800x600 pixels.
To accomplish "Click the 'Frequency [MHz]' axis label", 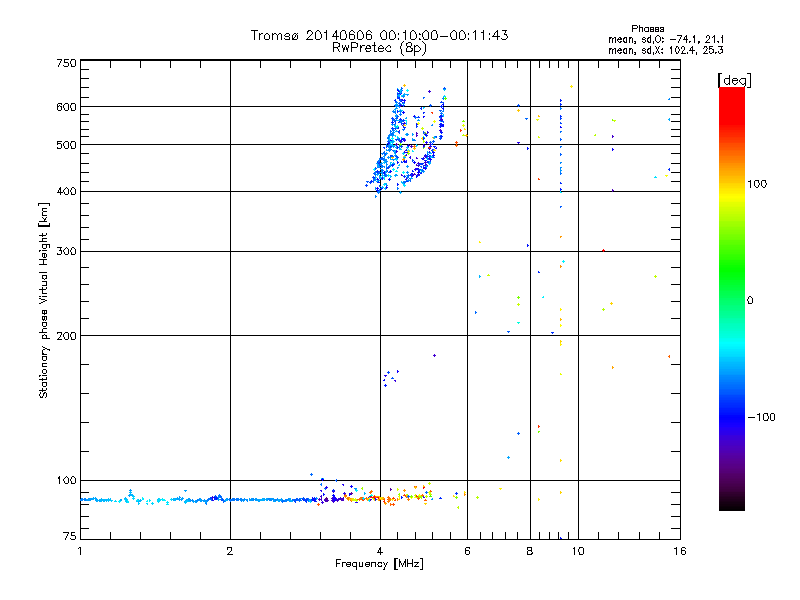I will click(x=379, y=564).
